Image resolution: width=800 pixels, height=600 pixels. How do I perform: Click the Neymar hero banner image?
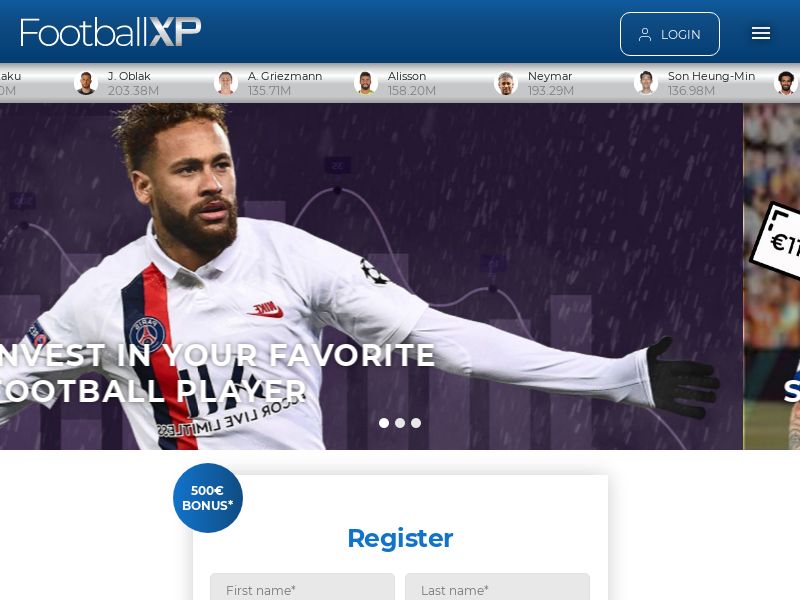pyautogui.click(x=371, y=276)
